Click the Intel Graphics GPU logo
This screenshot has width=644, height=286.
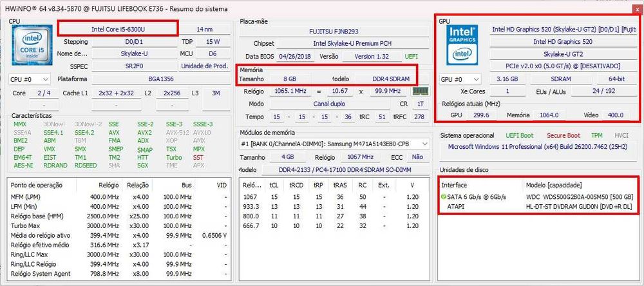[462, 45]
